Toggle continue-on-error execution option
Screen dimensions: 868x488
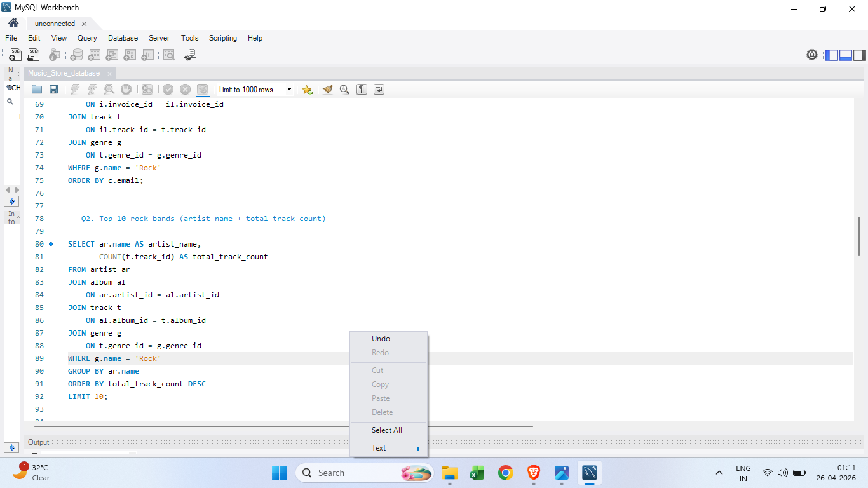coord(147,90)
